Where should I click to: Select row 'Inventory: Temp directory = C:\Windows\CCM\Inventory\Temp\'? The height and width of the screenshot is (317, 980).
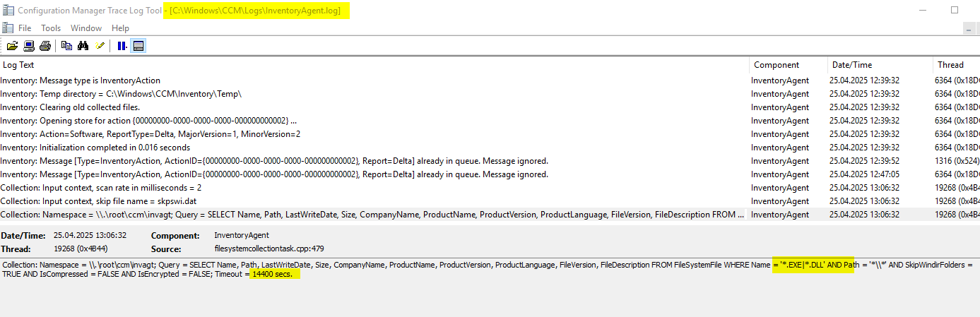point(490,94)
